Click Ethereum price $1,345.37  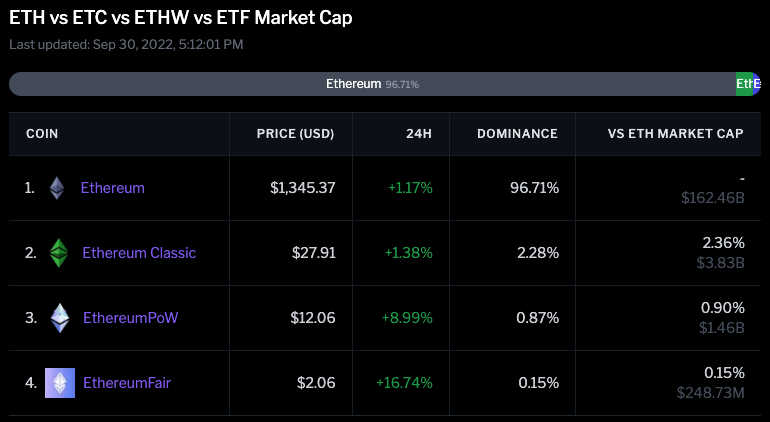tap(302, 187)
